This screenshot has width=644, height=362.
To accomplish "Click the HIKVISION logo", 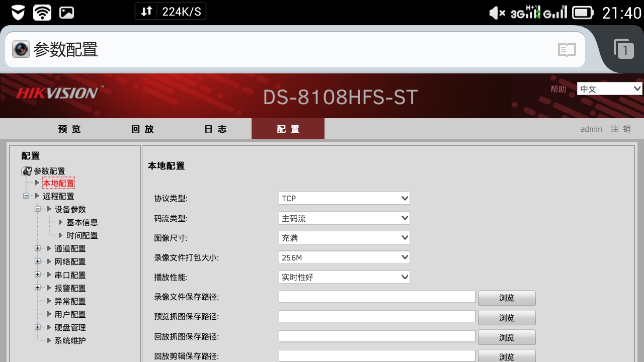I will (x=57, y=93).
